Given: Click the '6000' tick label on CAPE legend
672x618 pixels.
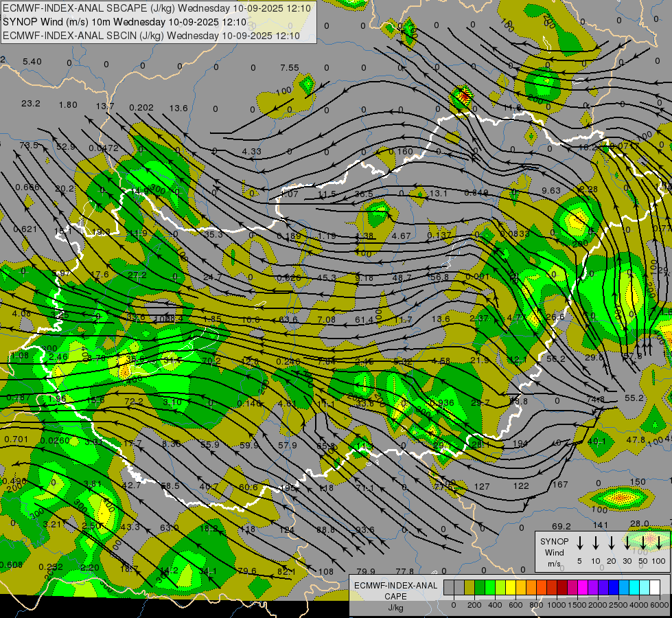Looking at the screenshot, I should (660, 605).
